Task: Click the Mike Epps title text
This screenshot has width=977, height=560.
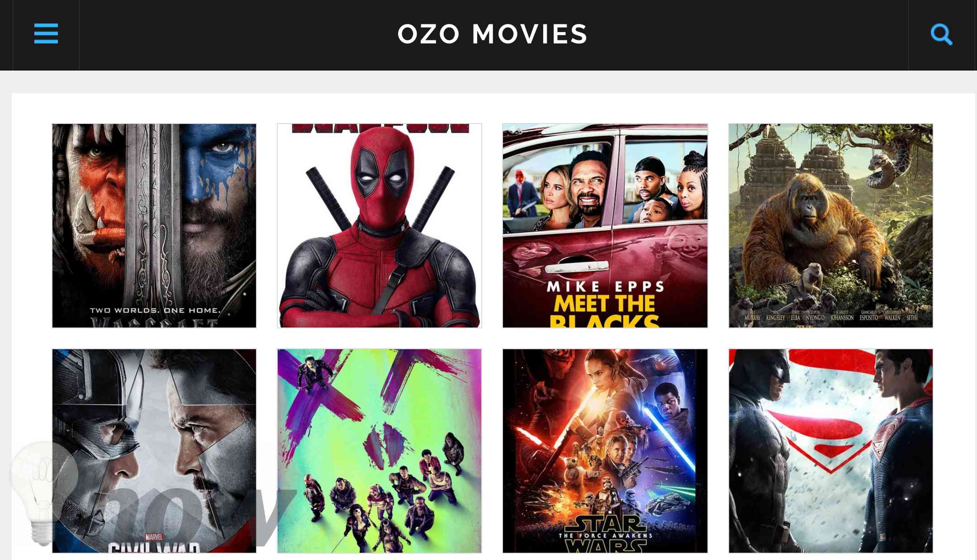Action: [x=606, y=286]
